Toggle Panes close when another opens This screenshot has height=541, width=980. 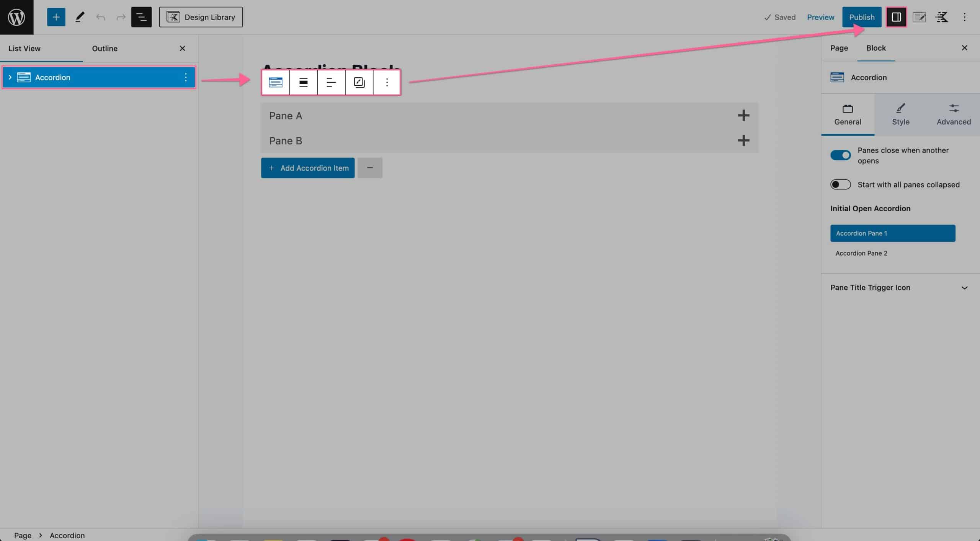840,155
